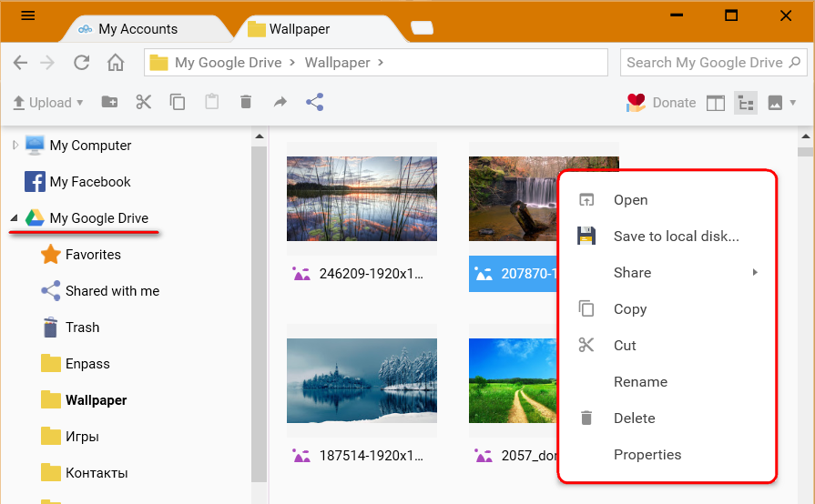Go forward with the forward arrow

point(48,63)
